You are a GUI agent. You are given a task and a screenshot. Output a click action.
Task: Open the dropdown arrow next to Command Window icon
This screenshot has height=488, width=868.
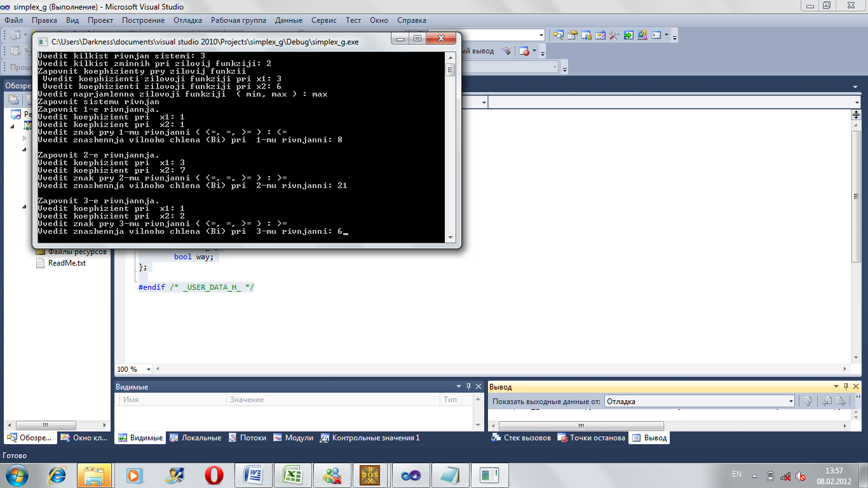667,35
